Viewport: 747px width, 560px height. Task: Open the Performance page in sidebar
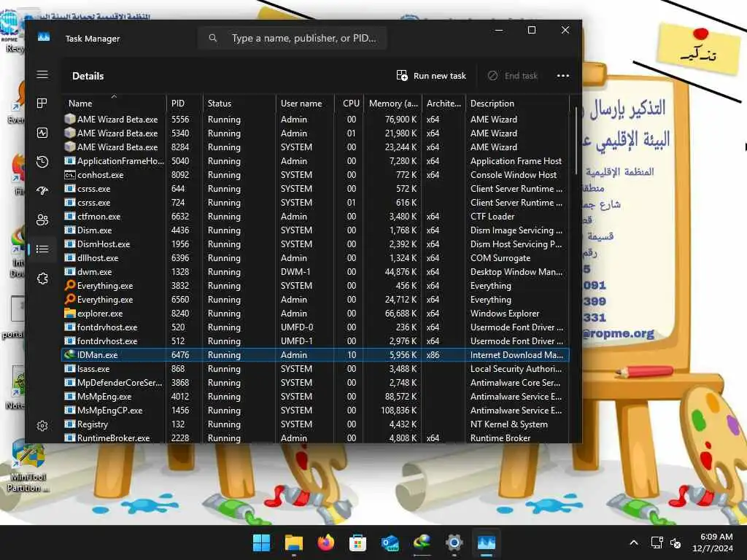pyautogui.click(x=42, y=133)
